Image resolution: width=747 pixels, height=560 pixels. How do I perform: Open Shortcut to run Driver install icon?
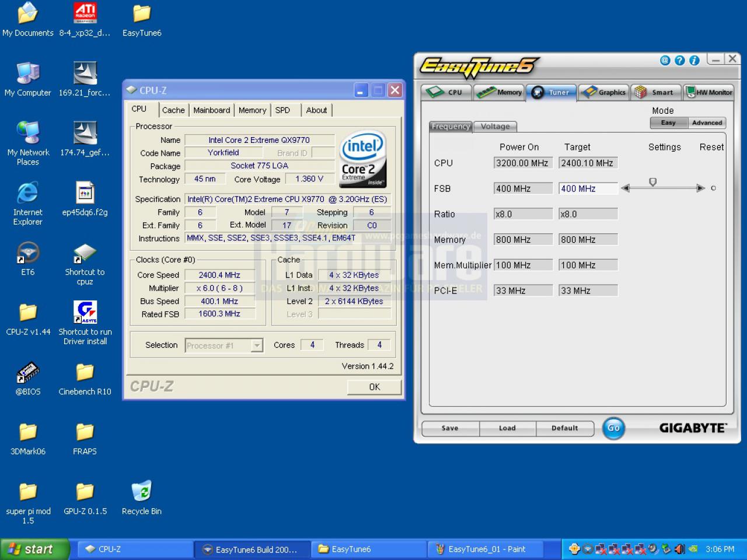(85, 324)
